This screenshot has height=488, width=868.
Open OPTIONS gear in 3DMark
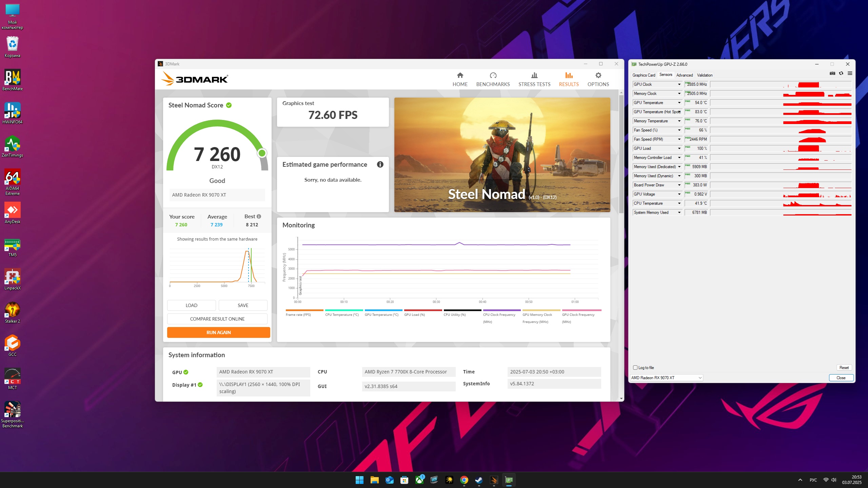pyautogui.click(x=598, y=76)
